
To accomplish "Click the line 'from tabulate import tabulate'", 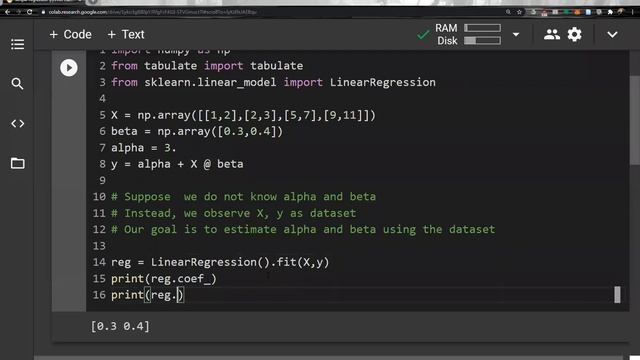I will (x=207, y=66).
